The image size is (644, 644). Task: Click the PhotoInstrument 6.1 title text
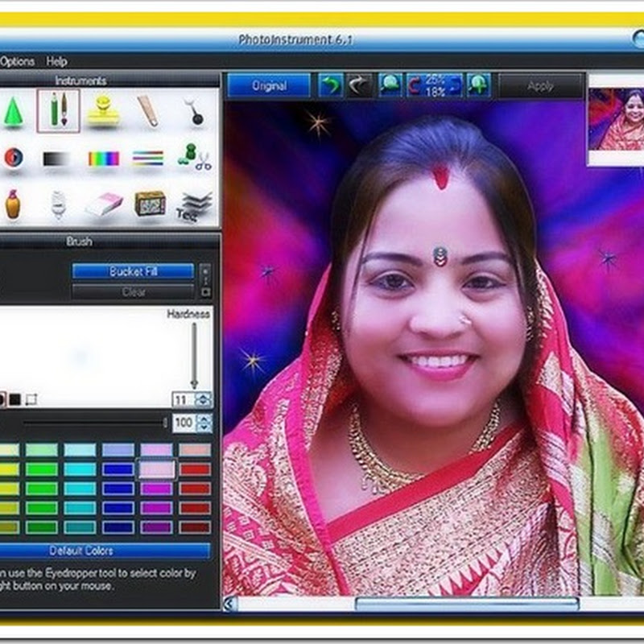[295, 39]
